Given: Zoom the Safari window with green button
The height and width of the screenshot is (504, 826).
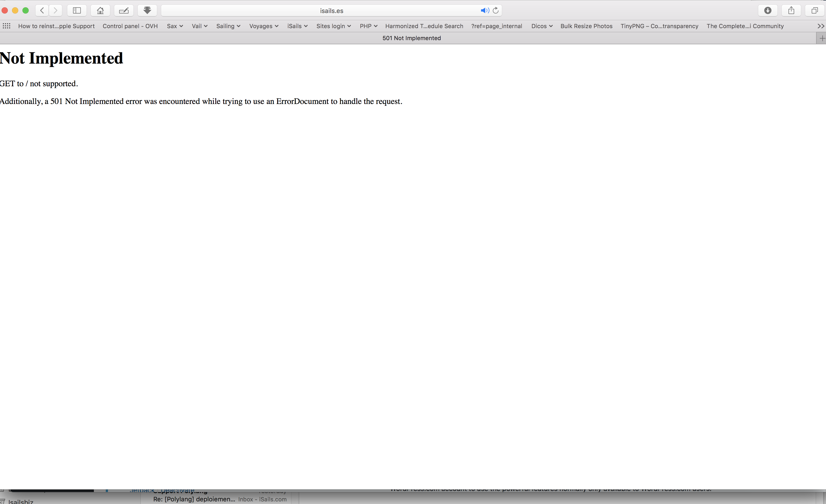Looking at the screenshot, I should pyautogui.click(x=26, y=10).
